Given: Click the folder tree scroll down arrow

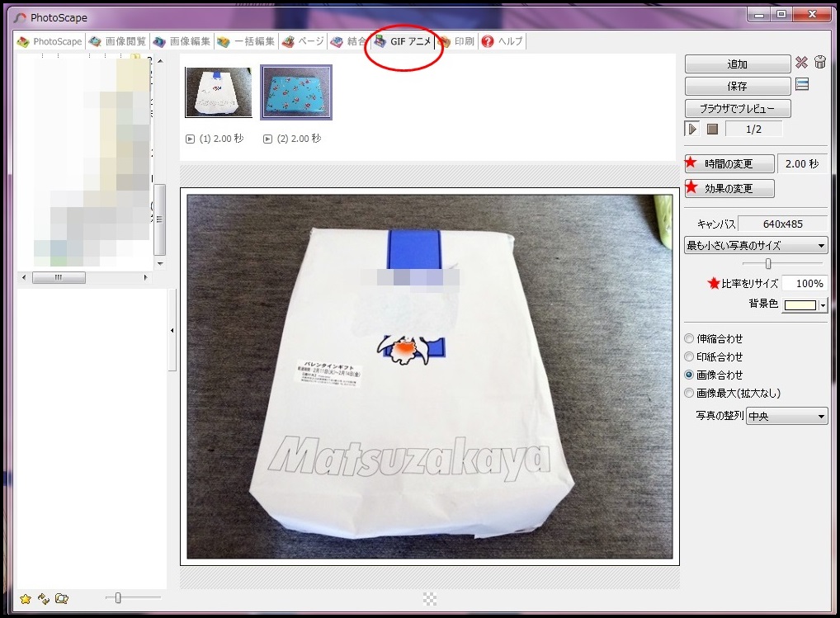Looking at the screenshot, I should [159, 264].
